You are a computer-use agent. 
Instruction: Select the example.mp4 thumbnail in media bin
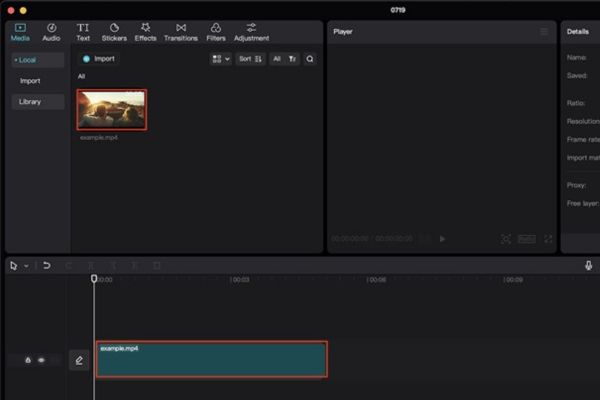[112, 110]
